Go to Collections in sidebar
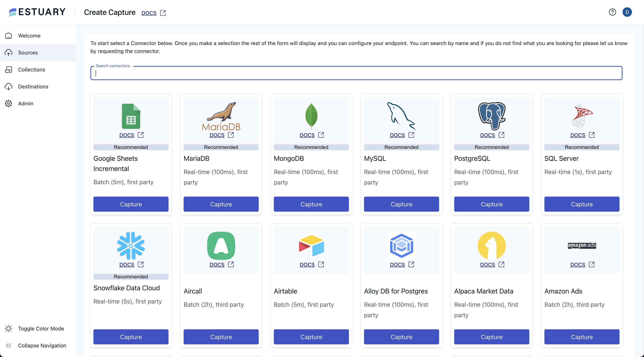 pyautogui.click(x=31, y=70)
